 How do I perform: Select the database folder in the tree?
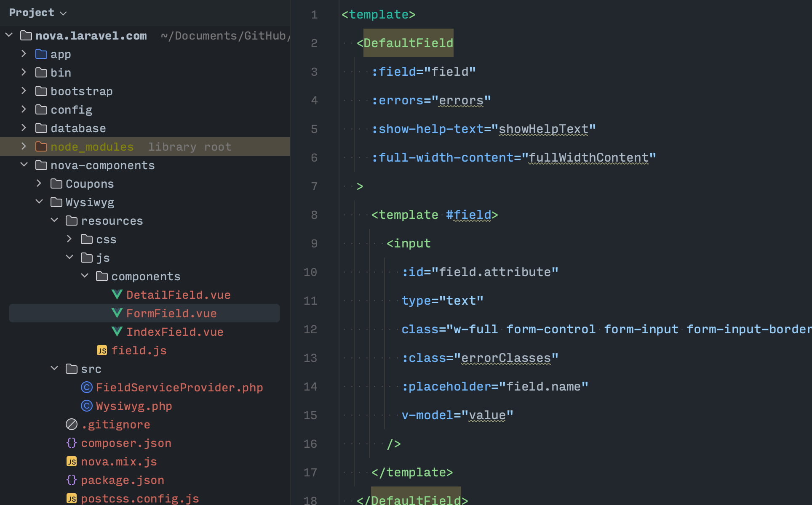(x=78, y=128)
